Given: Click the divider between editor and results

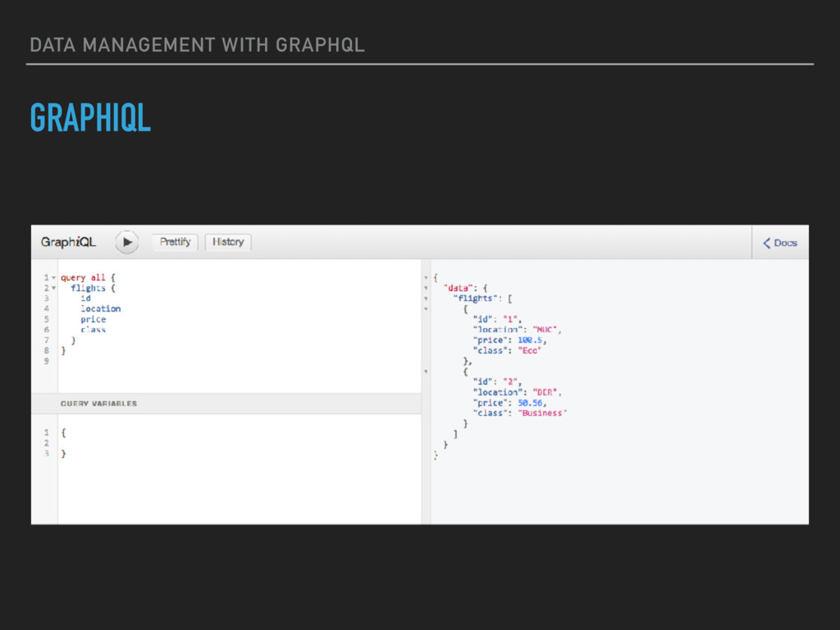Looking at the screenshot, I should pyautogui.click(x=426, y=391).
